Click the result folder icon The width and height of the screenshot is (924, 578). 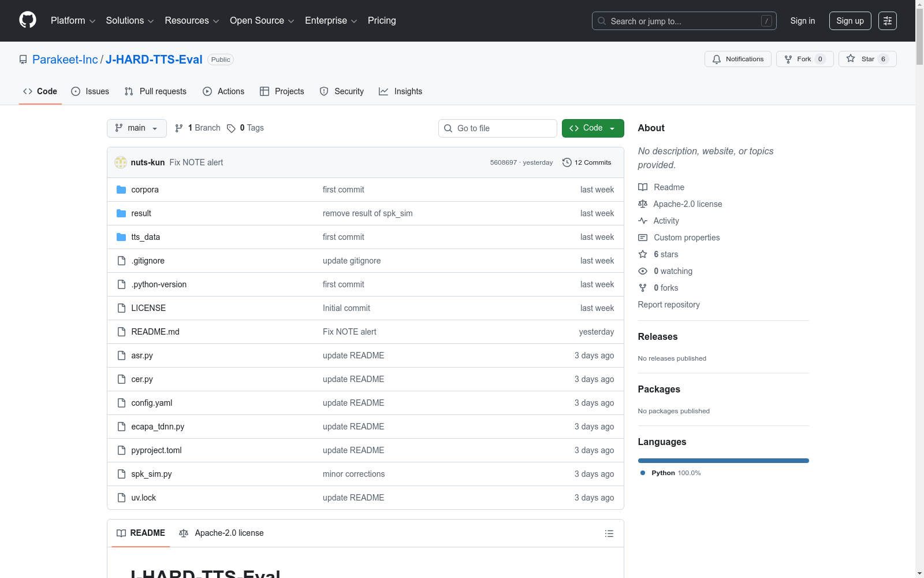[121, 213]
